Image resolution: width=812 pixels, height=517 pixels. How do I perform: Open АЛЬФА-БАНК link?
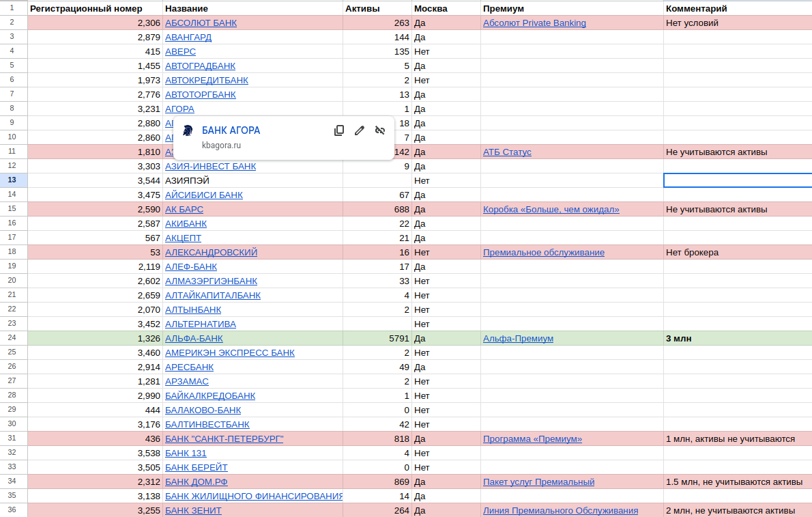coord(194,338)
